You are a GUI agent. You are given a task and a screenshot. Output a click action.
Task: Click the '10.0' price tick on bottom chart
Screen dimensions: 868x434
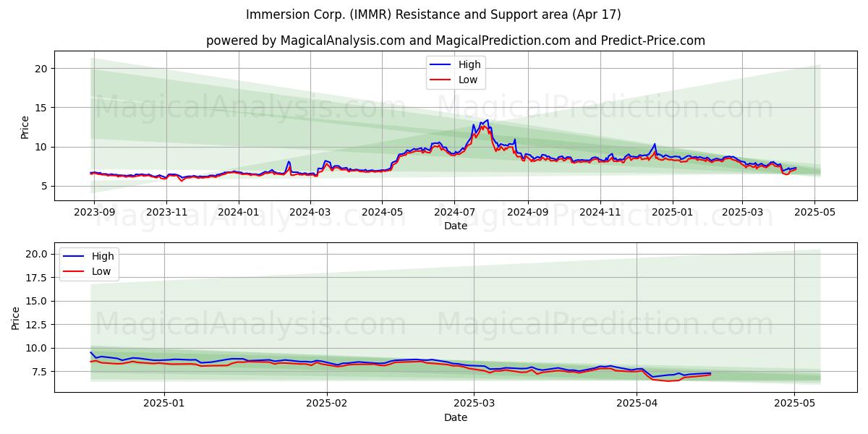point(37,348)
